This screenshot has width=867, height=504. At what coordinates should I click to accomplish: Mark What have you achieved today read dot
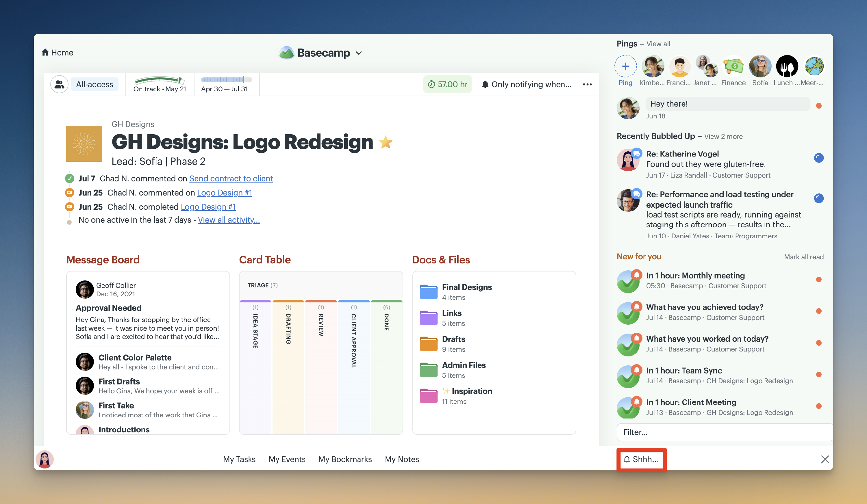click(x=819, y=311)
